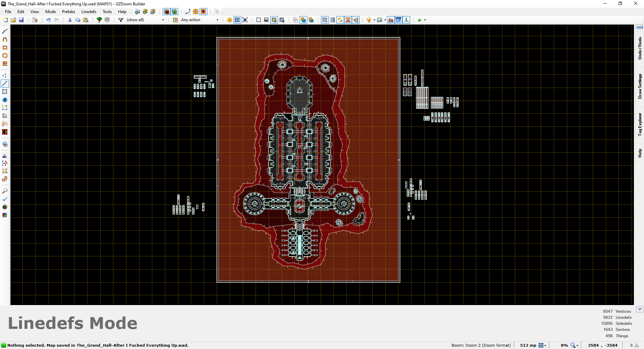Click the '8%' zoom value
The height and width of the screenshot is (349, 644).
[x=564, y=345]
